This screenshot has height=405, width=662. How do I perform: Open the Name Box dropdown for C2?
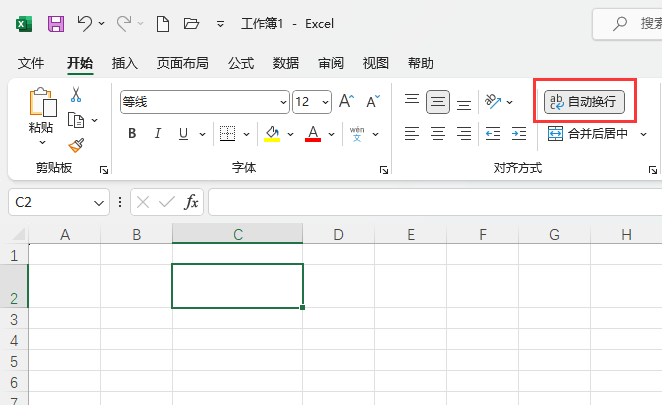coord(99,203)
